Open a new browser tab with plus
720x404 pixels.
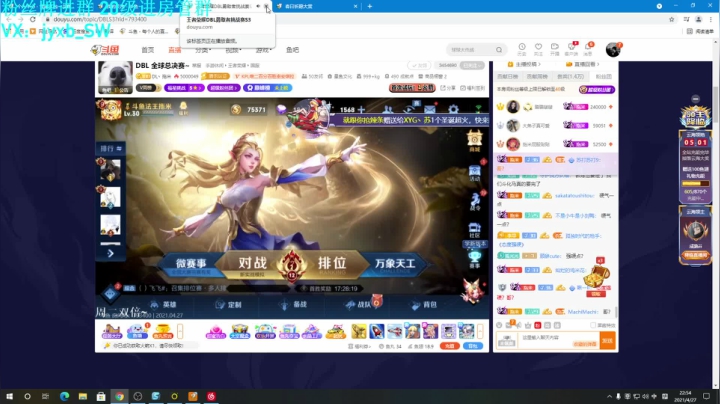(370, 6)
